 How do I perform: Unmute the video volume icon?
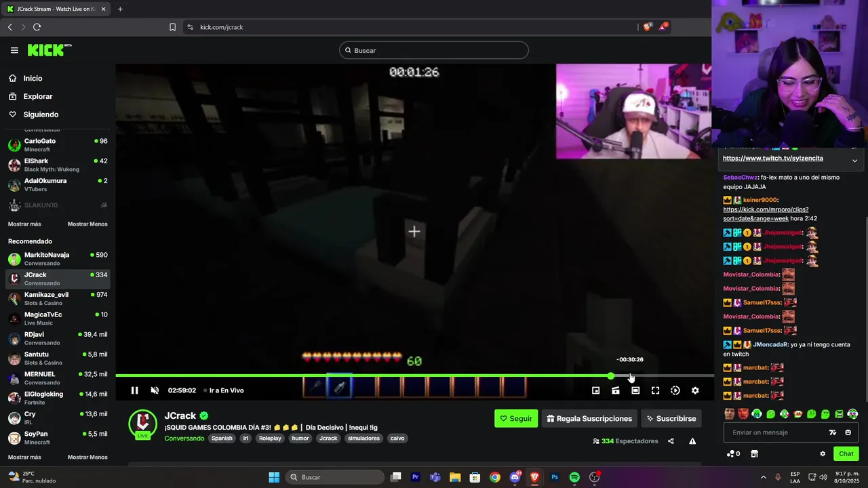click(155, 390)
